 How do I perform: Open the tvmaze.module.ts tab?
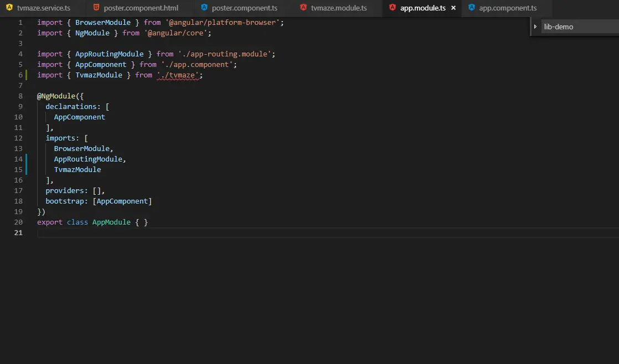click(333, 8)
